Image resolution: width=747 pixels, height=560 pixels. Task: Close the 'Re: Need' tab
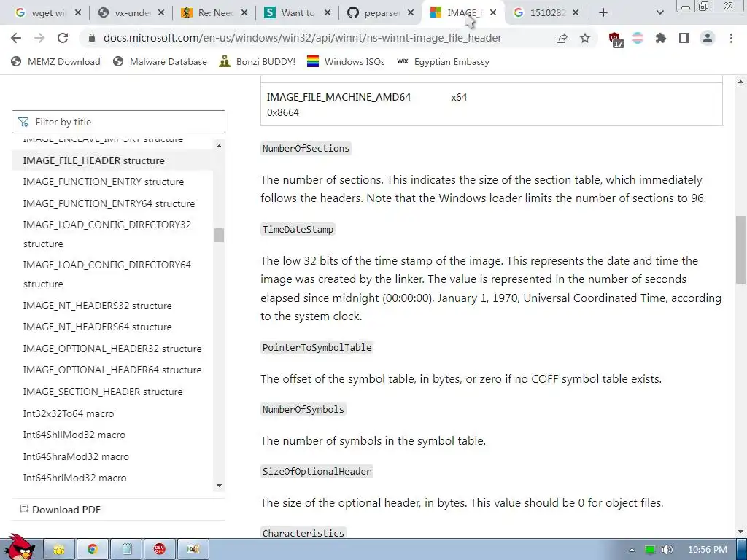point(244,13)
